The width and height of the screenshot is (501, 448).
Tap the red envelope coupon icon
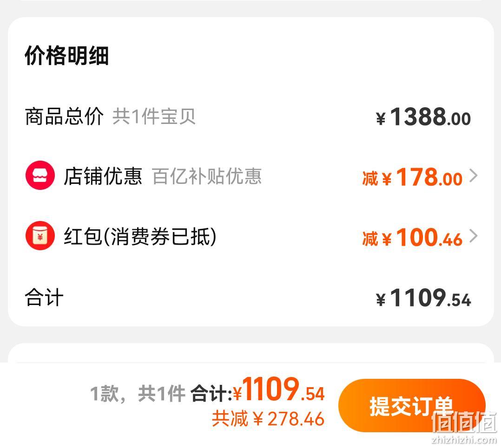[40, 235]
